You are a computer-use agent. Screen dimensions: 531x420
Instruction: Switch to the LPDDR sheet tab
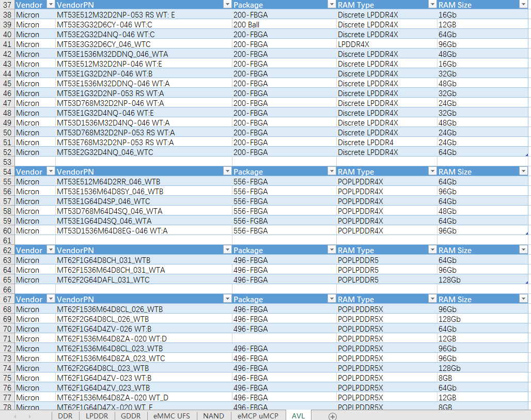click(x=97, y=416)
